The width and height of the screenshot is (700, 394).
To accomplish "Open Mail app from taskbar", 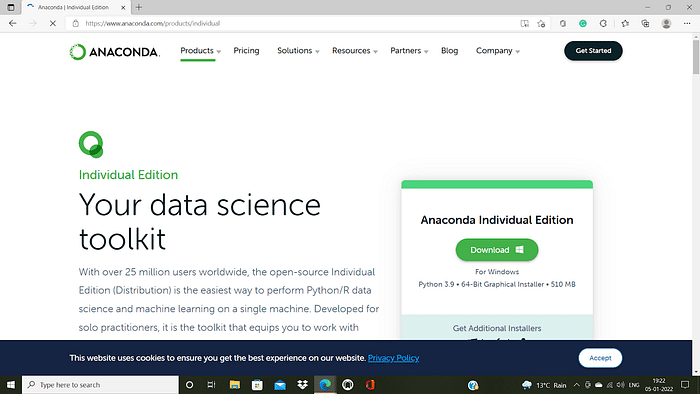I will pos(280,385).
